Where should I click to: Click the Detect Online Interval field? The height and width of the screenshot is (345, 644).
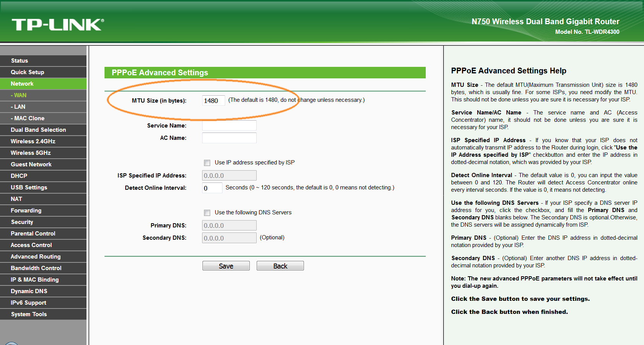pyautogui.click(x=212, y=188)
